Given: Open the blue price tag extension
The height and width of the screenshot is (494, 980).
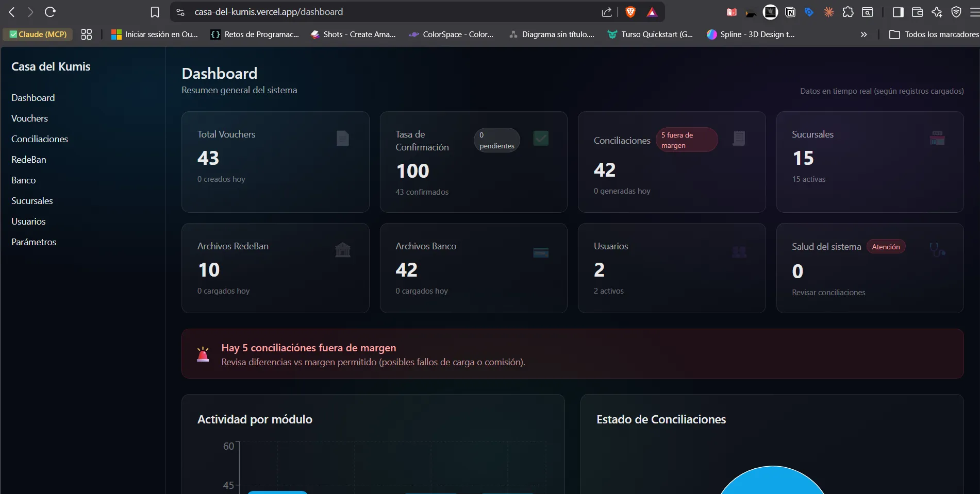Looking at the screenshot, I should pyautogui.click(x=809, y=12).
